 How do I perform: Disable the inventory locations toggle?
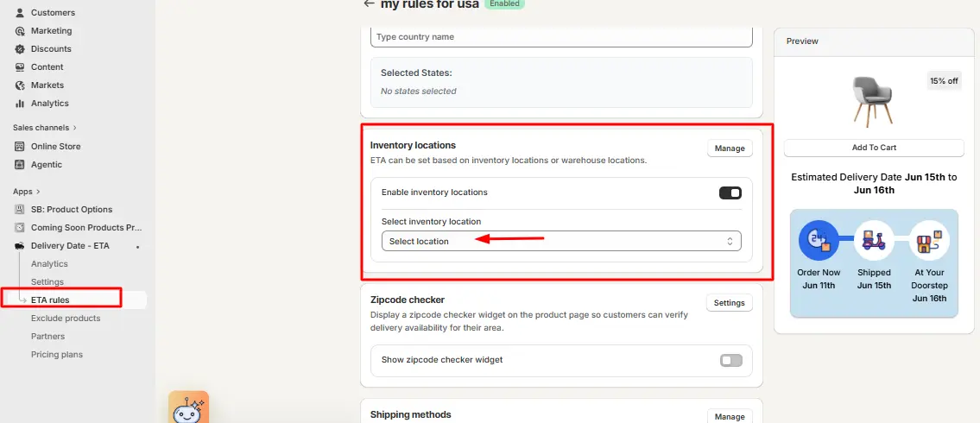click(x=730, y=193)
